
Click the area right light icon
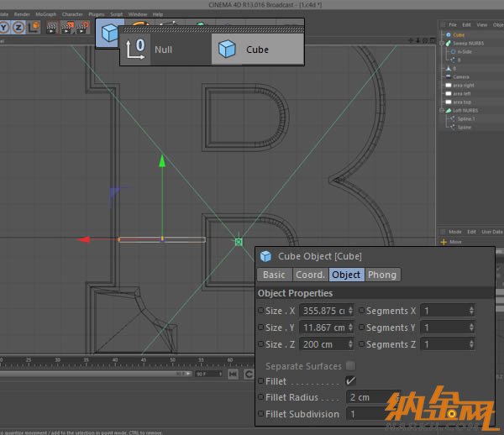[449, 85]
